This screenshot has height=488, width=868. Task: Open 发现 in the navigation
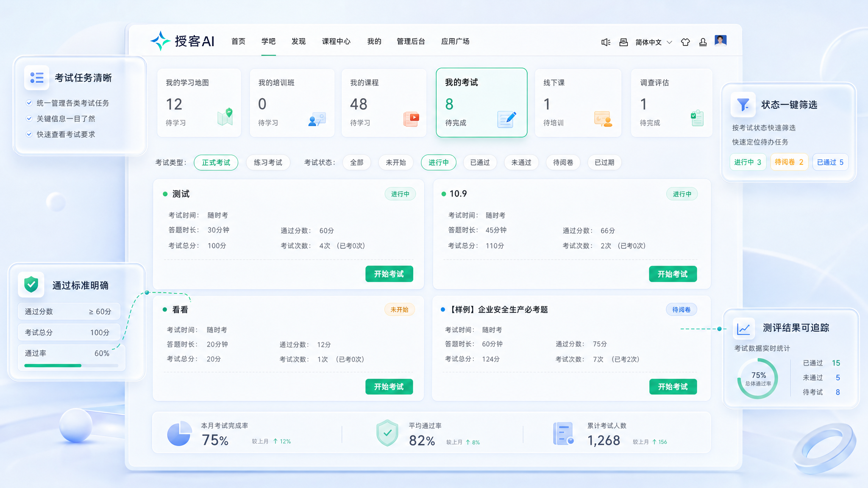click(x=298, y=42)
